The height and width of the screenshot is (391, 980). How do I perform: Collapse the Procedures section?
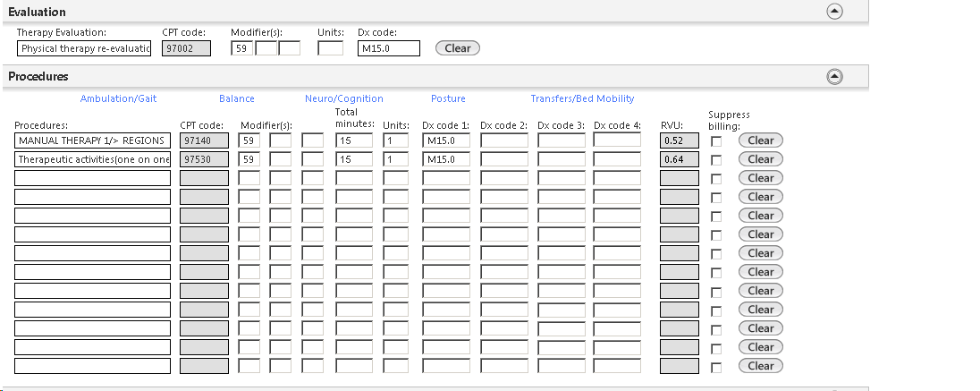pos(834,76)
